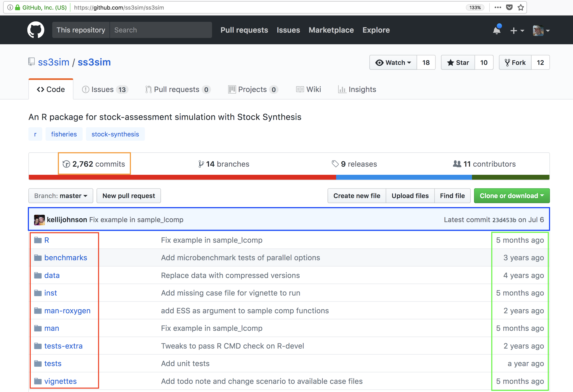The image size is (573, 392).
Task: Click the red language bar segment
Action: 182,177
